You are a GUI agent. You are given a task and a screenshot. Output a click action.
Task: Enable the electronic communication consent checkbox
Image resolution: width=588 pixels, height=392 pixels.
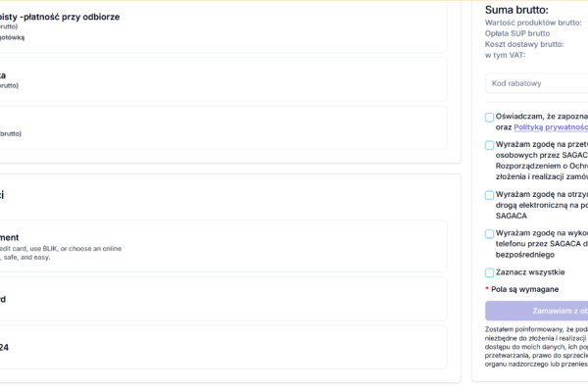(x=490, y=195)
